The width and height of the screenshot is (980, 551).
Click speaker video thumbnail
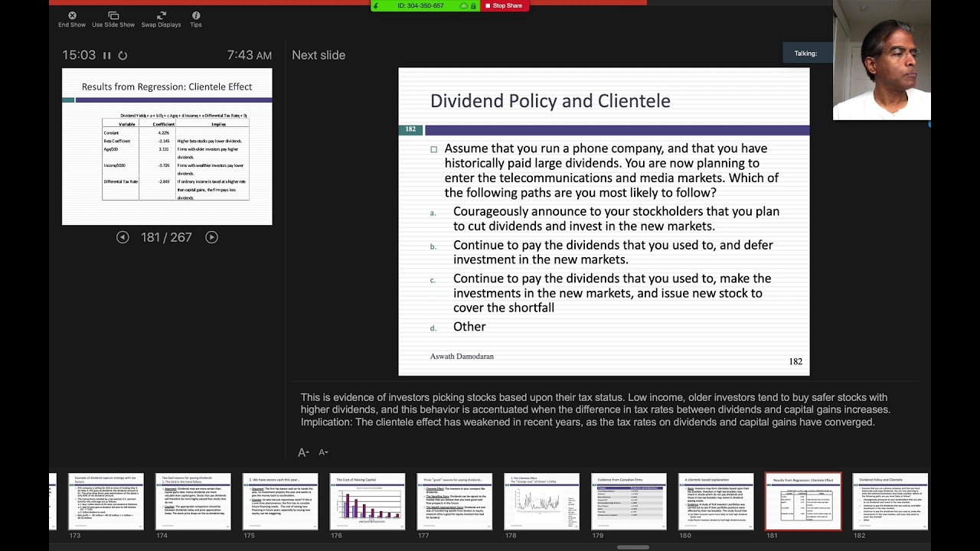(x=882, y=60)
